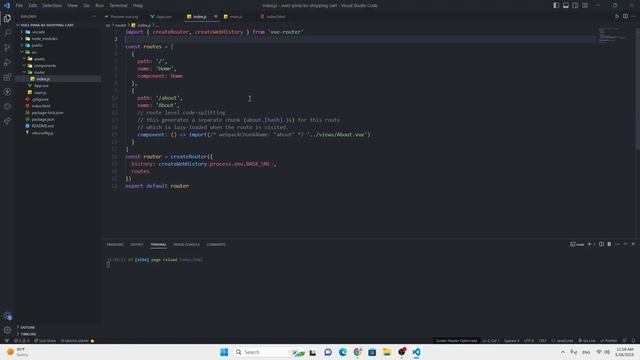
Task: Toggle the secondary side bar layout icon
Action: (x=575, y=5)
